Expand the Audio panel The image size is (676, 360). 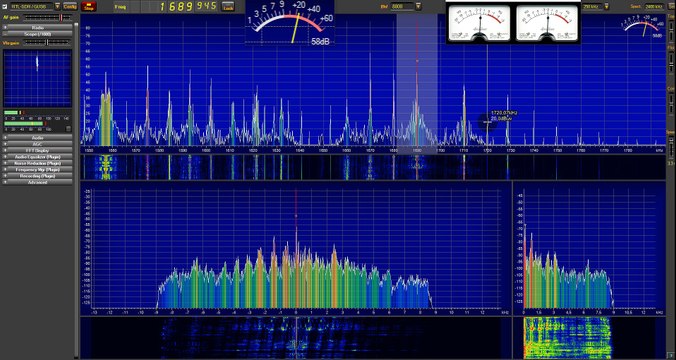pos(38,138)
